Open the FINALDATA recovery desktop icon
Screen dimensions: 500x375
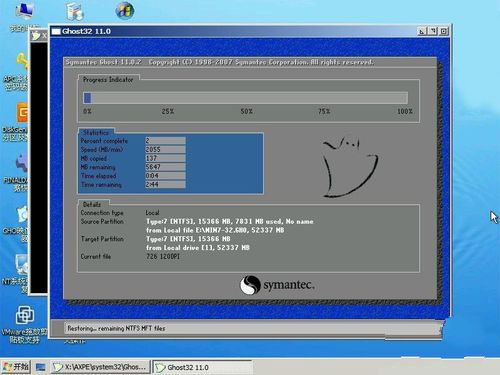click(x=22, y=162)
